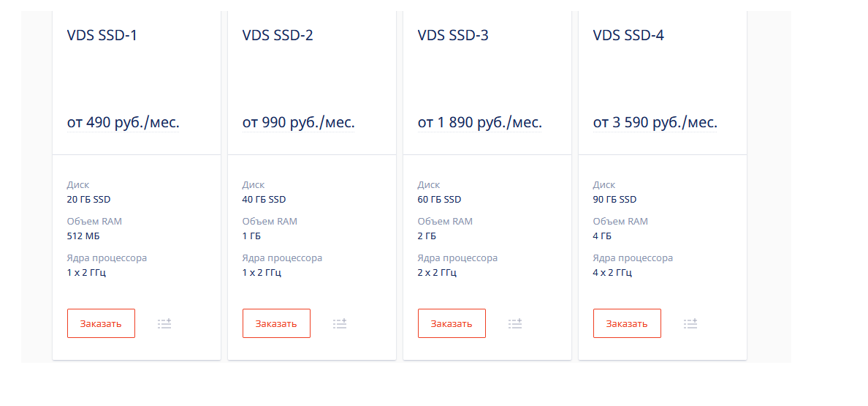Image resolution: width=868 pixels, height=406 pixels.
Task: Open the VDS SSD-2 plan title
Action: pos(278,35)
